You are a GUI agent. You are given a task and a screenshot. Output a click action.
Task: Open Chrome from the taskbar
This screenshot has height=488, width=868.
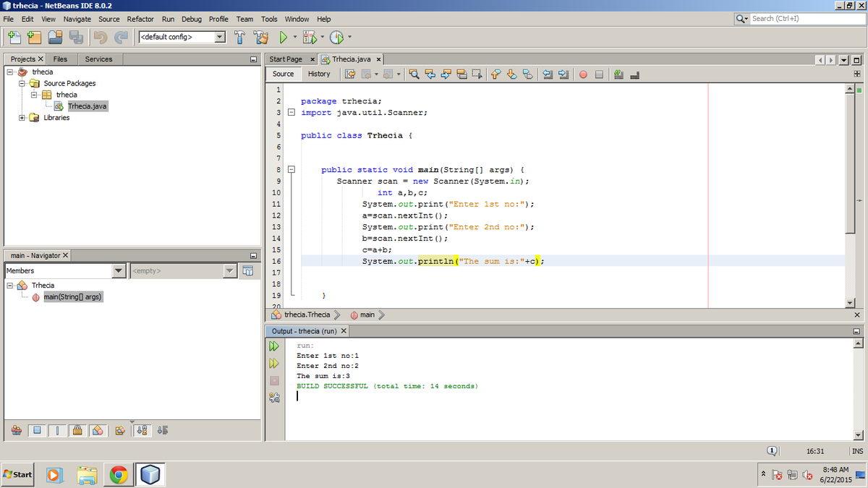coord(119,475)
